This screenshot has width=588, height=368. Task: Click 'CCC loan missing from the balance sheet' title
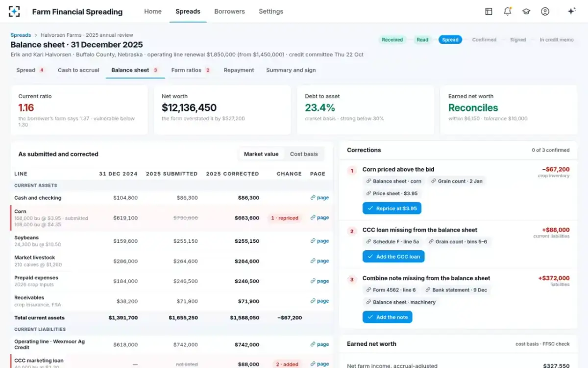click(x=420, y=230)
